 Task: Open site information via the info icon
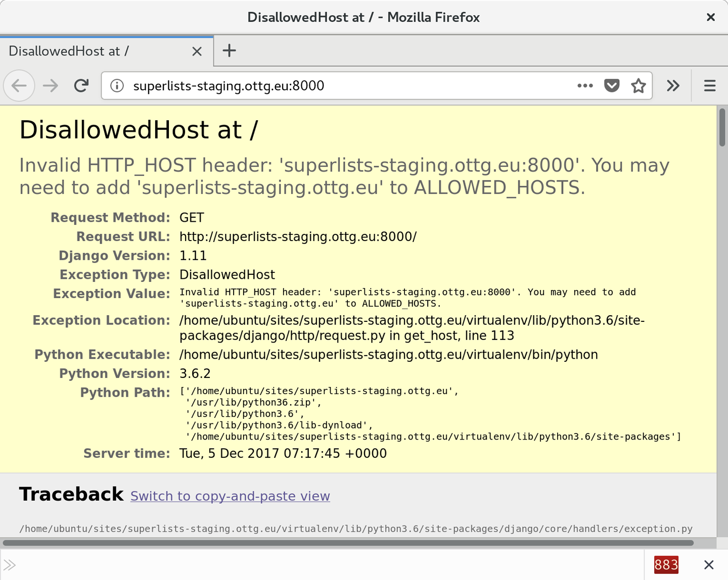(x=117, y=86)
